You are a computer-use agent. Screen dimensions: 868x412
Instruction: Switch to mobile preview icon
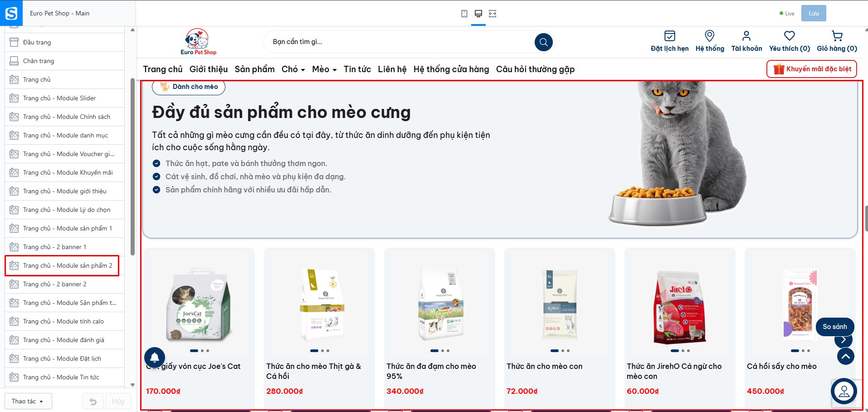464,14
